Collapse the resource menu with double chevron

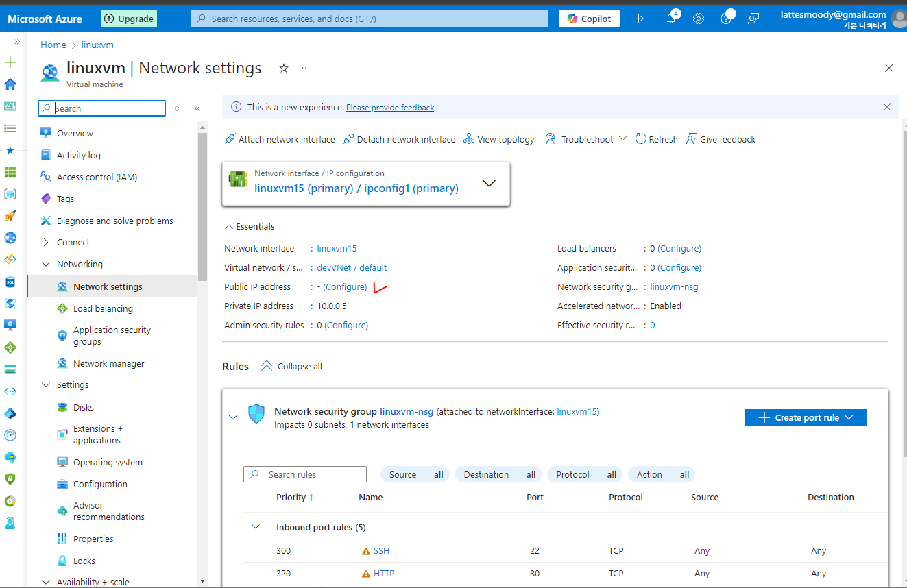[x=197, y=108]
